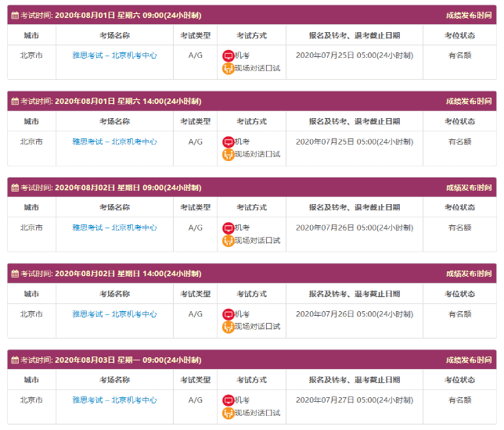
Task: Open 雅思考试－北京机考中心 link for 08月02日 09:00
Action: 114,228
